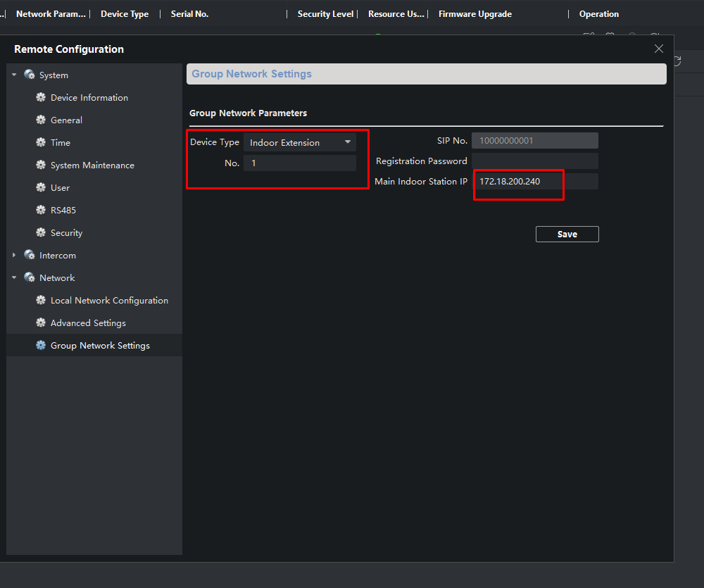Click the gear icon beside Advanced Settings

click(41, 323)
